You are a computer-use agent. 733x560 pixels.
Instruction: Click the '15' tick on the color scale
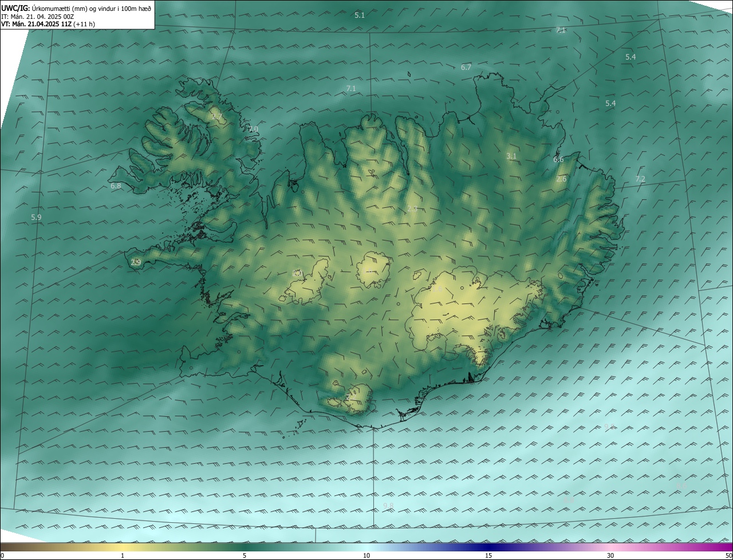[x=488, y=556]
